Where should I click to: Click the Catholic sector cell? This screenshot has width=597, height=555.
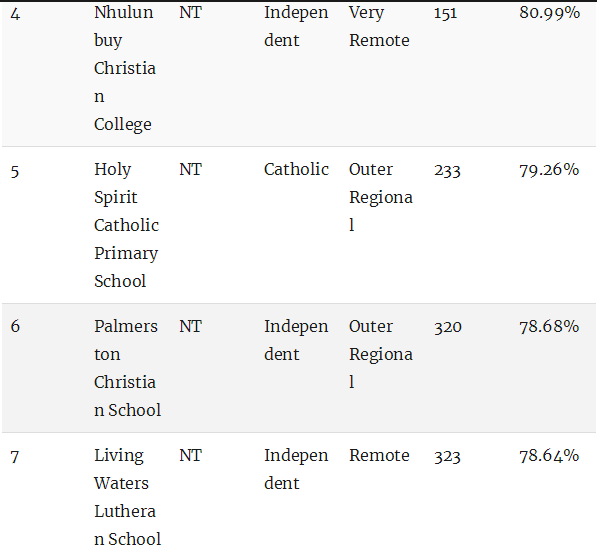point(296,169)
